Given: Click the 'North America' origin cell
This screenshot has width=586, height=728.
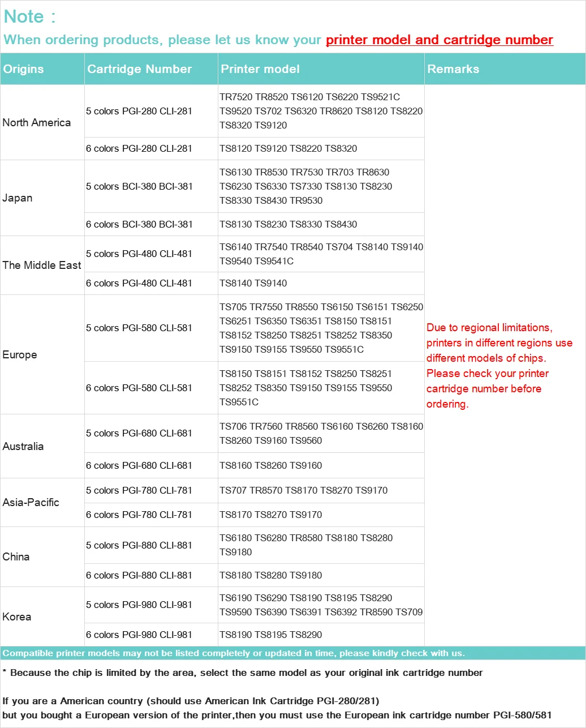Looking at the screenshot, I should 42,122.
